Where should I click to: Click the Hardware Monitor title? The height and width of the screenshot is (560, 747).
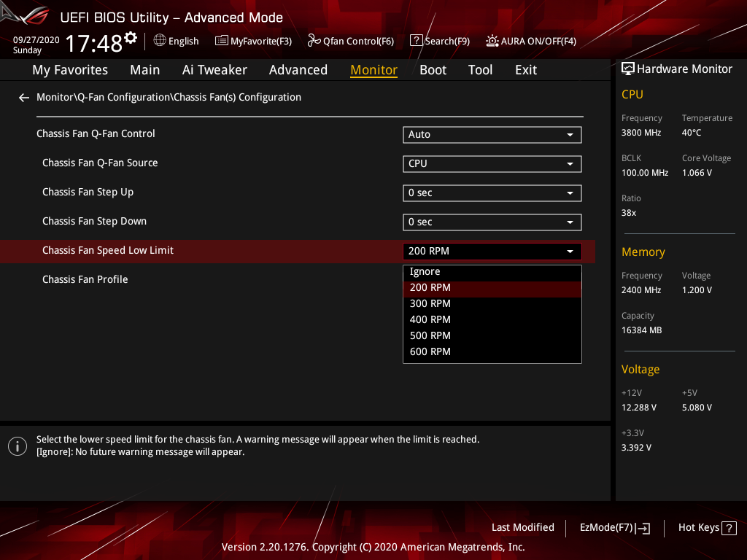pyautogui.click(x=684, y=69)
